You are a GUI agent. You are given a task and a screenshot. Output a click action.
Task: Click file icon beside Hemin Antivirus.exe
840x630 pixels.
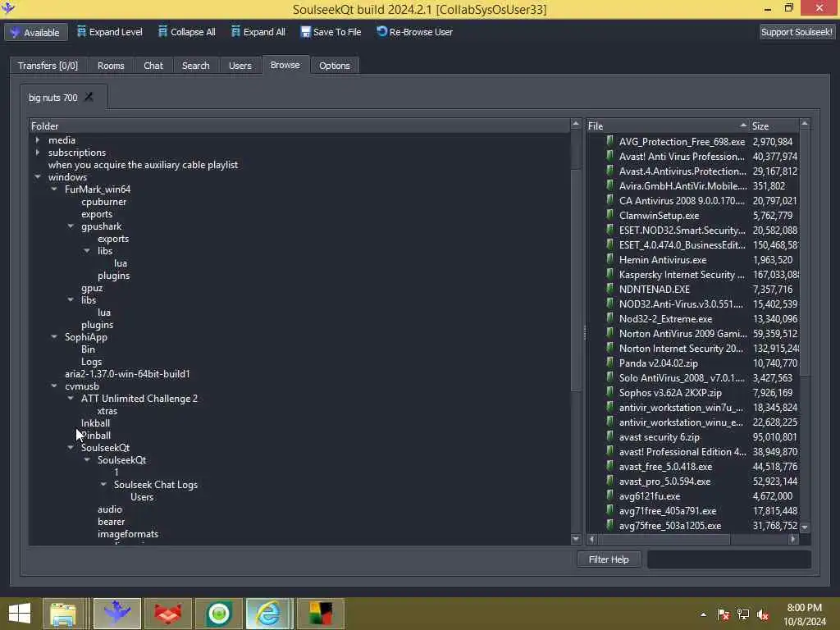pos(609,260)
